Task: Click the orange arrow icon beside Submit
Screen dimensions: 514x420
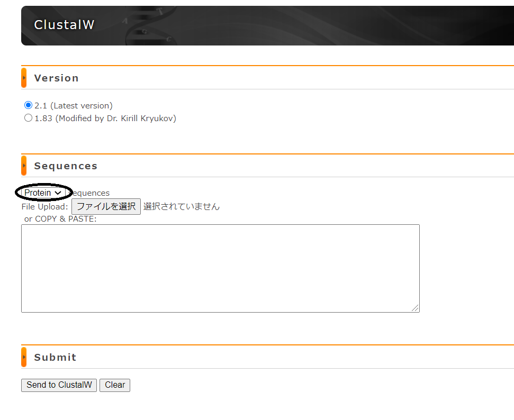Action: tap(24, 357)
